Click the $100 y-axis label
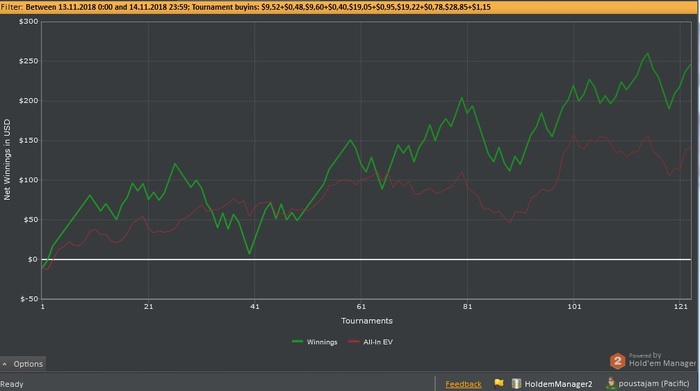This screenshot has width=700, height=391. [29, 180]
